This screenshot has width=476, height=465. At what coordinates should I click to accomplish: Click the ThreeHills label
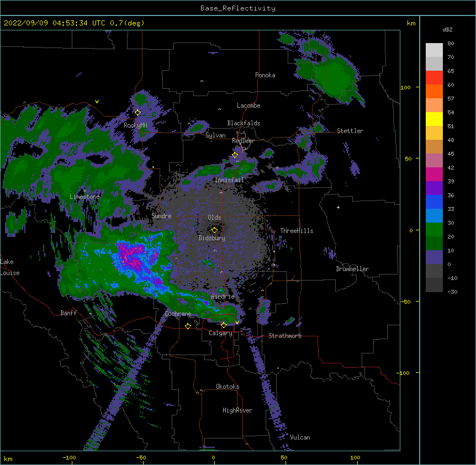[297, 231]
